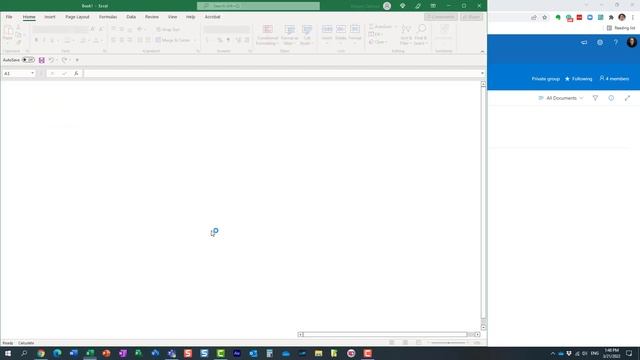Viewport: 640px width, 360px height.
Task: Save the workbook using the Quick Access Save icon
Action: coord(42,60)
